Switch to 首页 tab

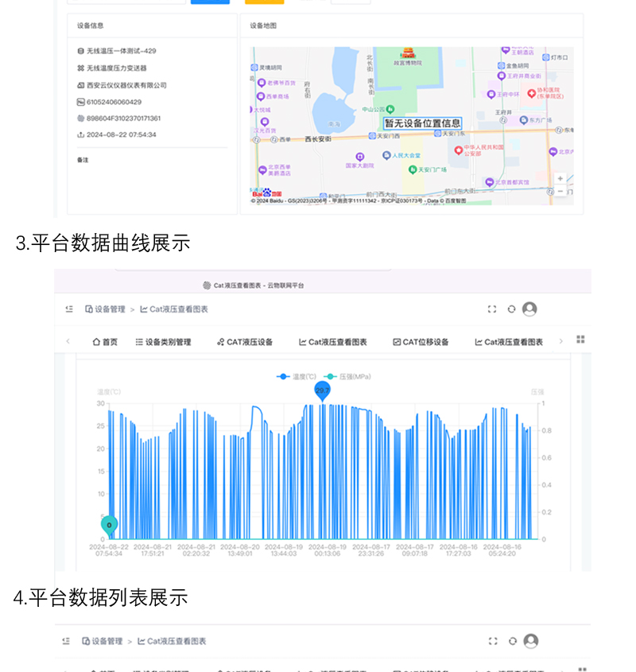coord(105,342)
